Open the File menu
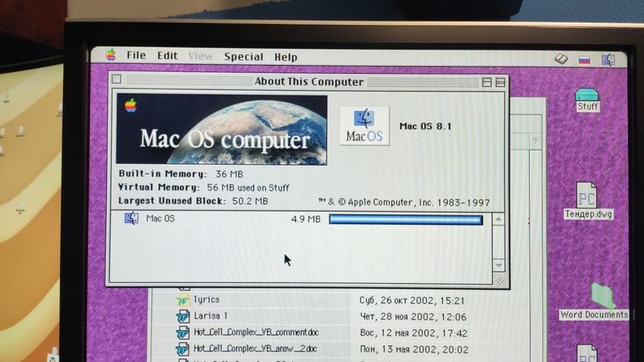 tap(136, 55)
